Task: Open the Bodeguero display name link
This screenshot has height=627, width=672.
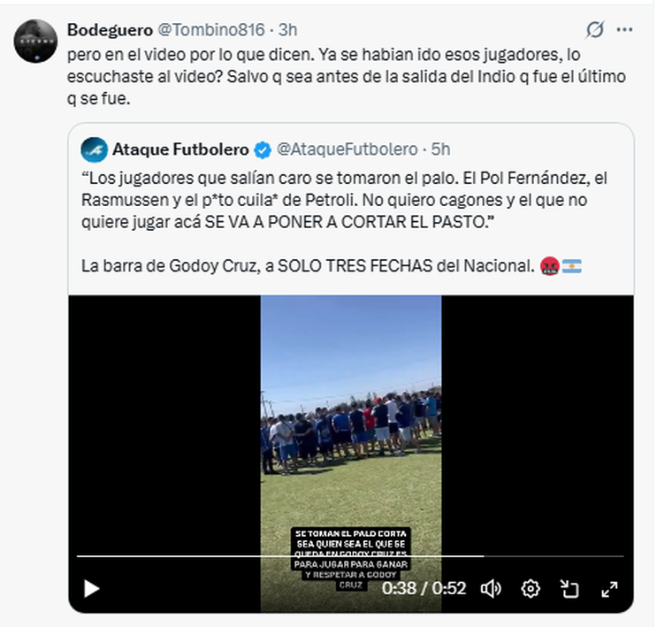Action: pos(111,30)
